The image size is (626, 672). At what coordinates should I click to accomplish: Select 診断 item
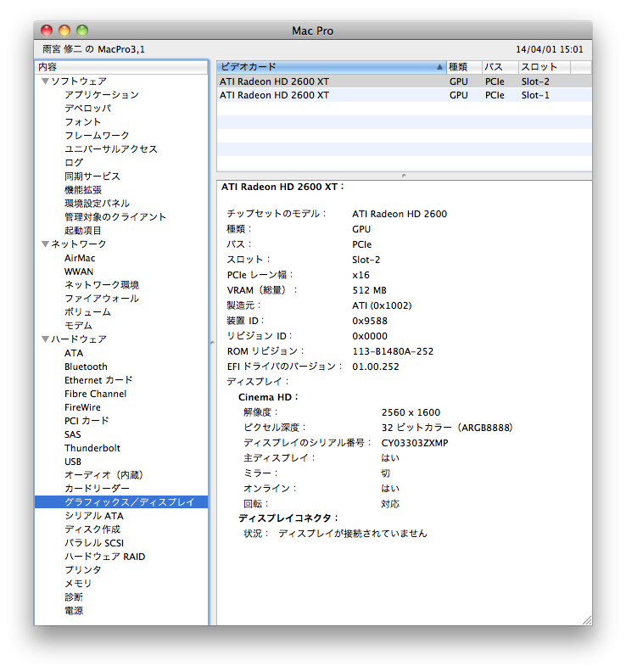[x=74, y=597]
